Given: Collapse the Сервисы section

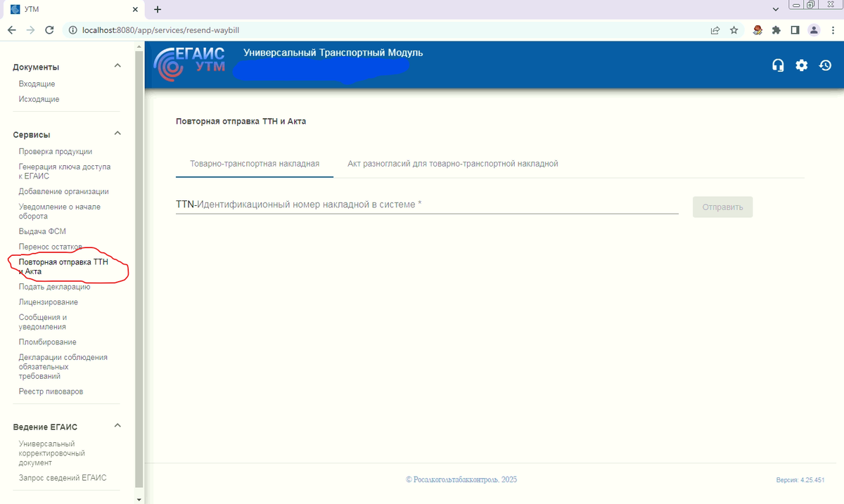Looking at the screenshot, I should click(117, 132).
